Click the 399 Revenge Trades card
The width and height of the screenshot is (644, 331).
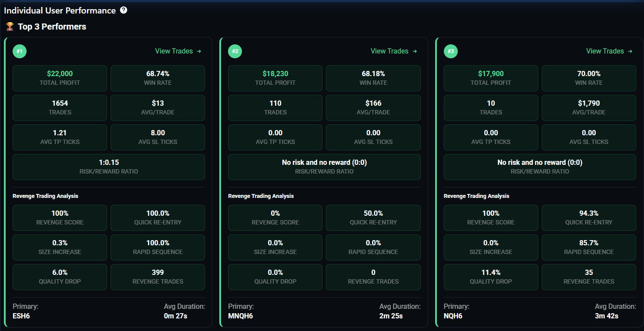pyautogui.click(x=158, y=277)
